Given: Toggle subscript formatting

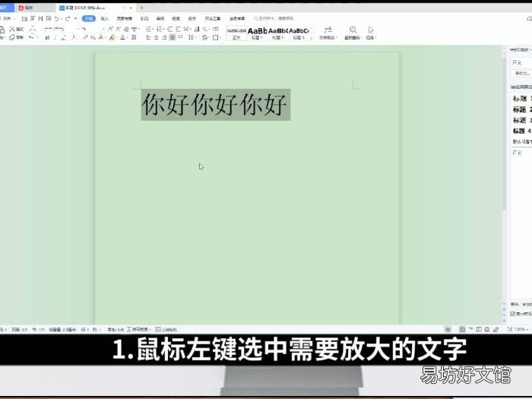Looking at the screenshot, I should (93, 37).
